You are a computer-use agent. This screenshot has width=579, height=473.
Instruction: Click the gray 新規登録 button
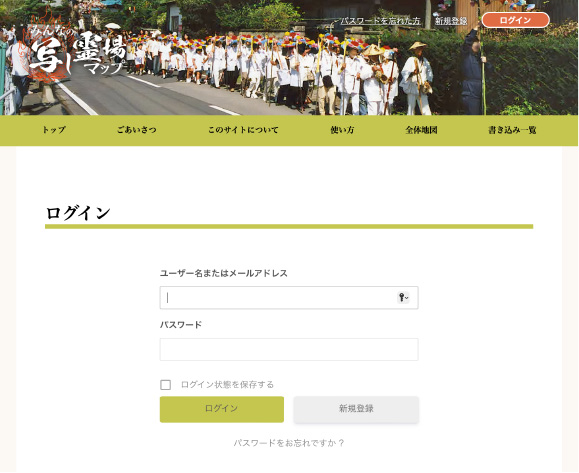pyautogui.click(x=356, y=409)
